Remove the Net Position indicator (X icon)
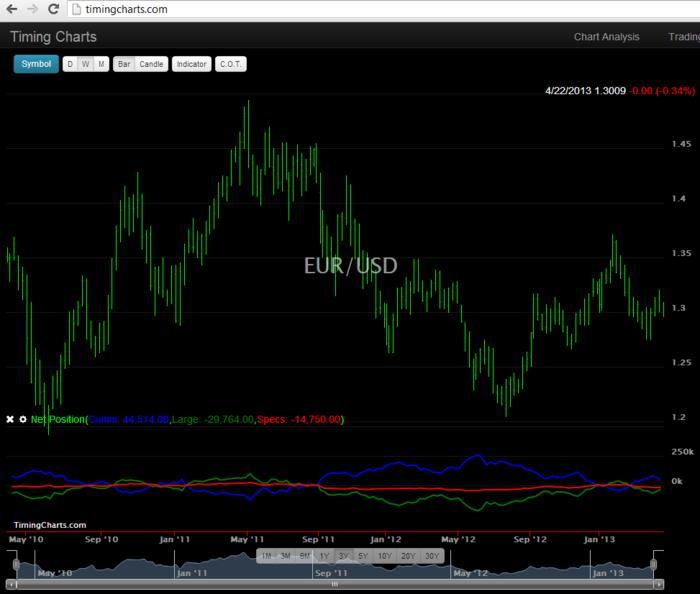This screenshot has height=594, width=700. tap(10, 419)
